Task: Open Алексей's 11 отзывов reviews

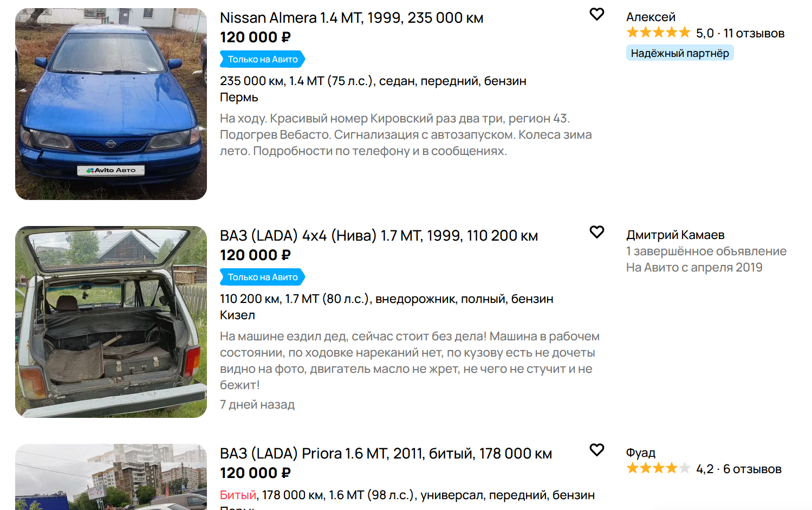Action: click(753, 33)
